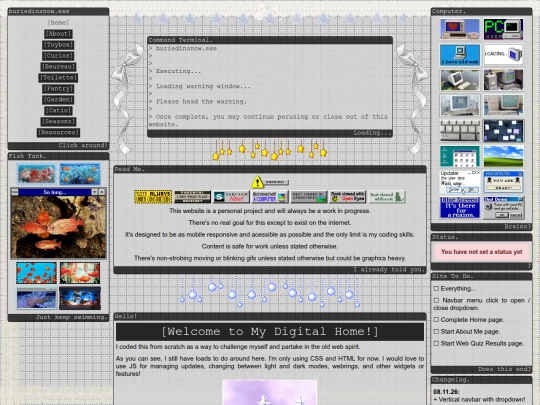Click the Updater dialog stamp
The image size is (540, 405).
coord(459,182)
